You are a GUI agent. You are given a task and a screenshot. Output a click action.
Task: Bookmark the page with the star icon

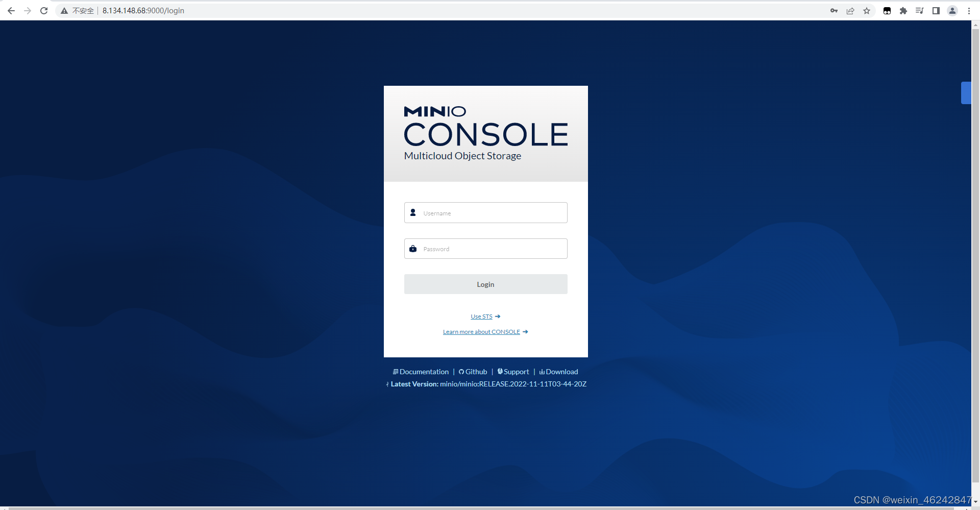867,10
